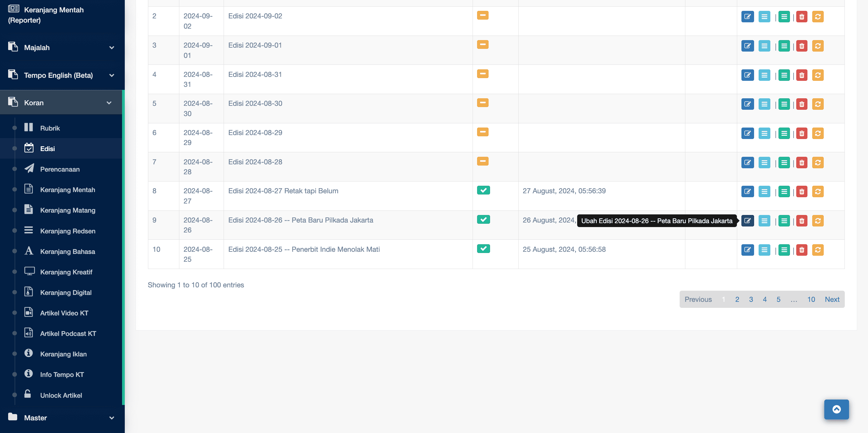The image size is (868, 433).
Task: Edit Edisi 2024-08-27 Retak tapi Belum
Action: (x=747, y=191)
